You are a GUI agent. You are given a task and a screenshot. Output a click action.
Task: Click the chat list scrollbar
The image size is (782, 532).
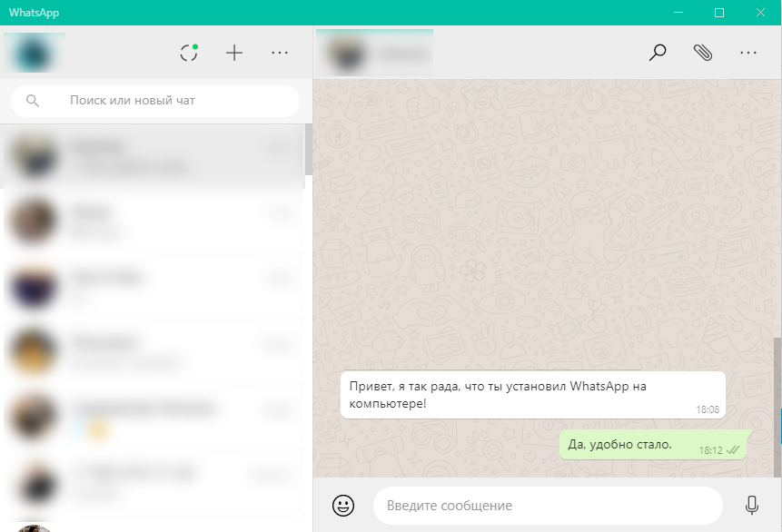point(309,150)
